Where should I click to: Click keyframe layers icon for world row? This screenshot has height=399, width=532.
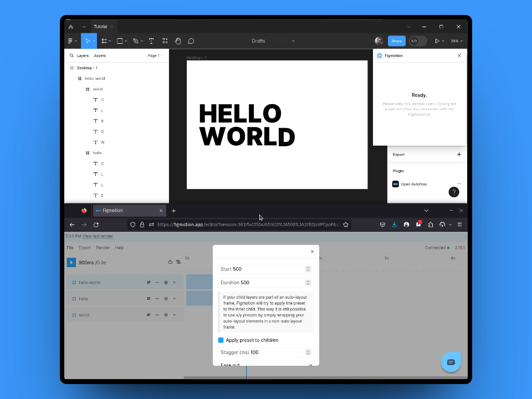pos(166,315)
